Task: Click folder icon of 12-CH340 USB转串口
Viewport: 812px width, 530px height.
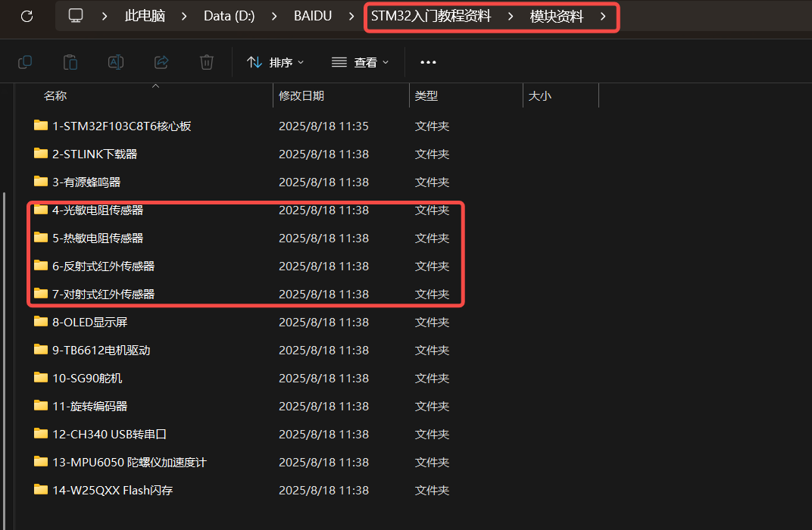Action: point(41,433)
